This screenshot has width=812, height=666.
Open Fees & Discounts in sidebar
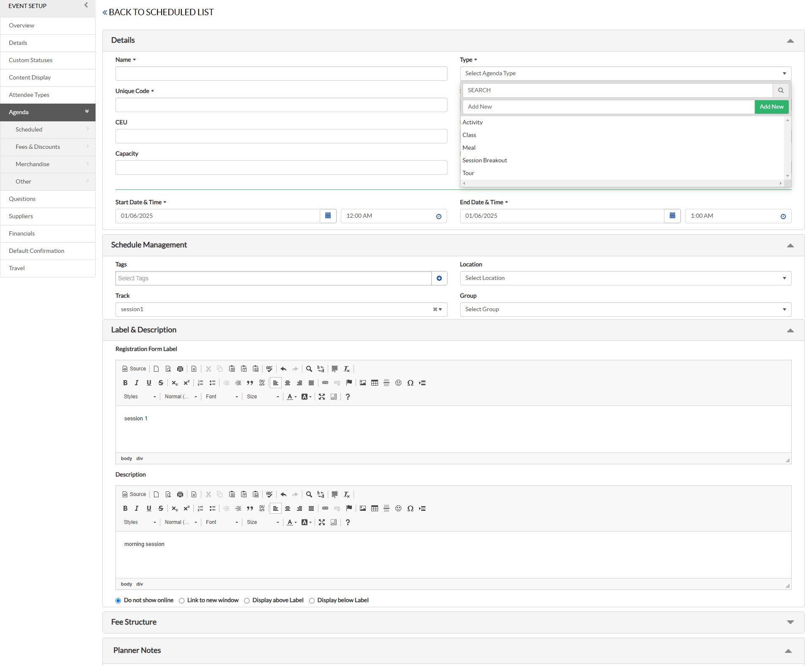pos(38,147)
